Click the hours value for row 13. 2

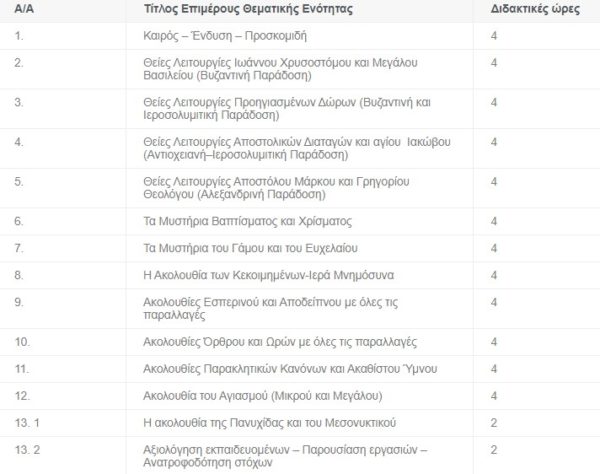tap(494, 447)
